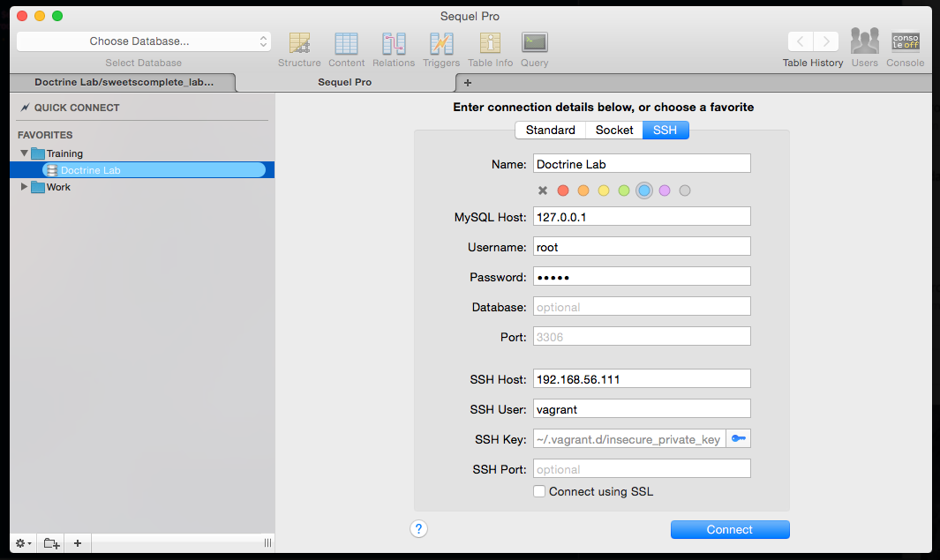Click the Users management icon

pos(864,41)
